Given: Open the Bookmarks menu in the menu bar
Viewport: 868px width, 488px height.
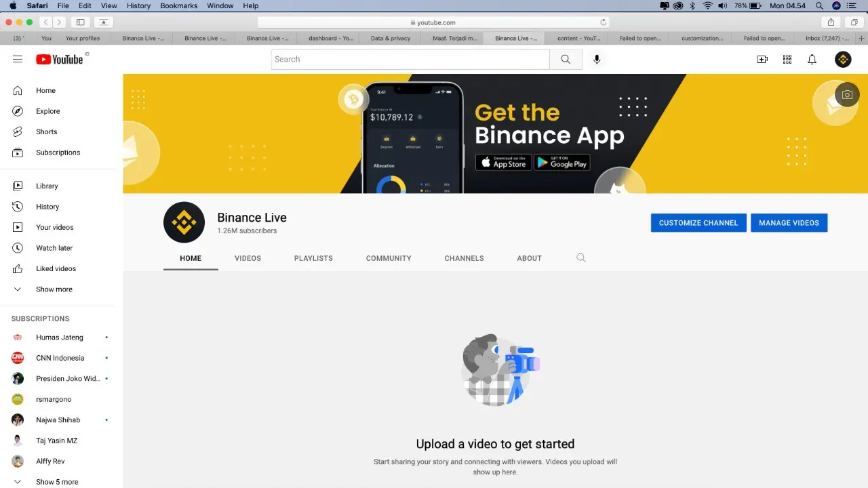Looking at the screenshot, I should 179,5.
